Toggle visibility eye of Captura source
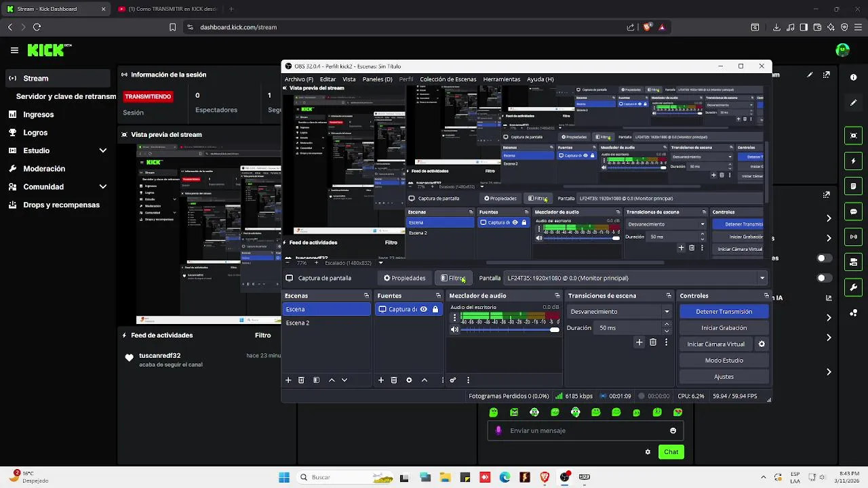Image resolution: width=868 pixels, height=488 pixels. 423,309
